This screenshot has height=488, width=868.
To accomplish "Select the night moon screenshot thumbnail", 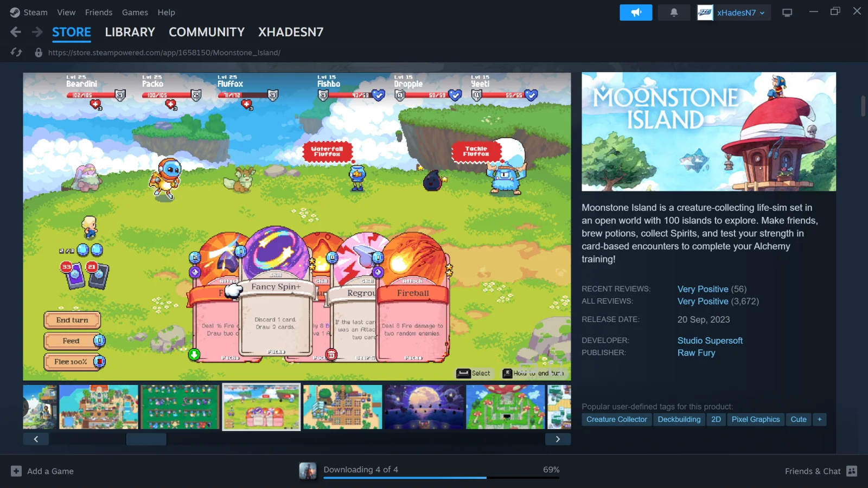I will [x=424, y=407].
